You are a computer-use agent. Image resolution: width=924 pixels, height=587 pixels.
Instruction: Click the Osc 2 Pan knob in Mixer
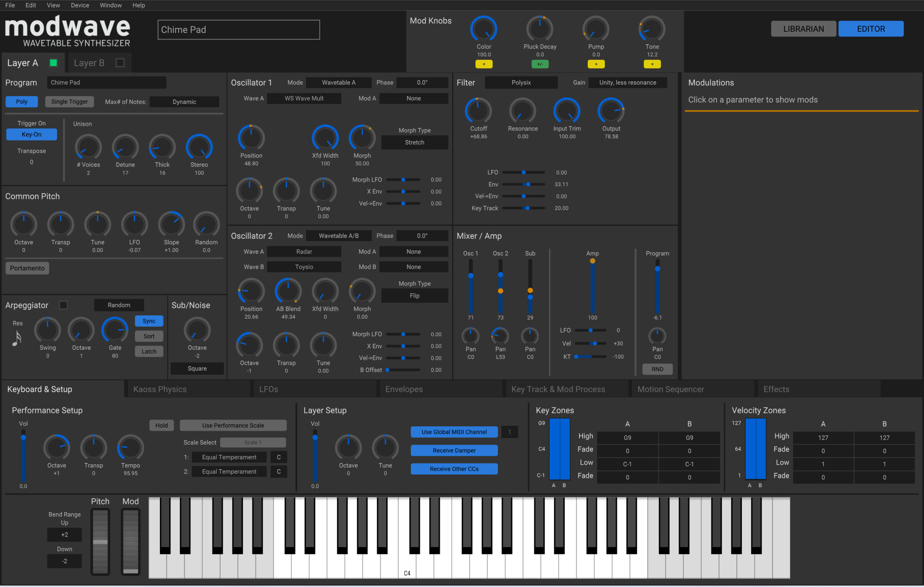click(500, 336)
